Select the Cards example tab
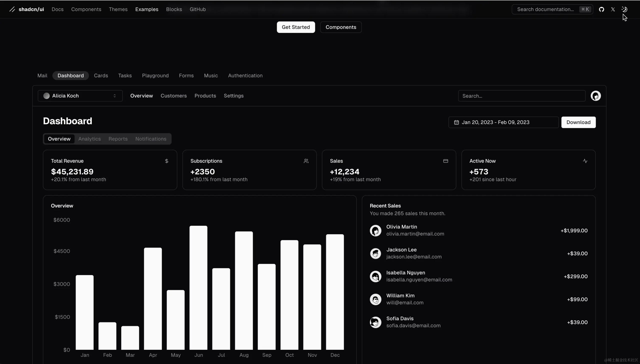Screen dimensions: 640x364 pyautogui.click(x=101, y=75)
